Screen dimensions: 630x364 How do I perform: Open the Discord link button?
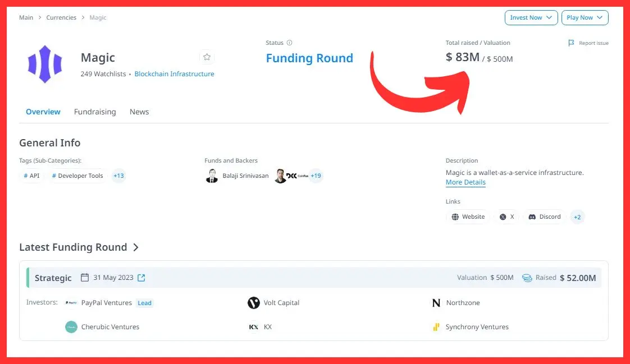545,216
